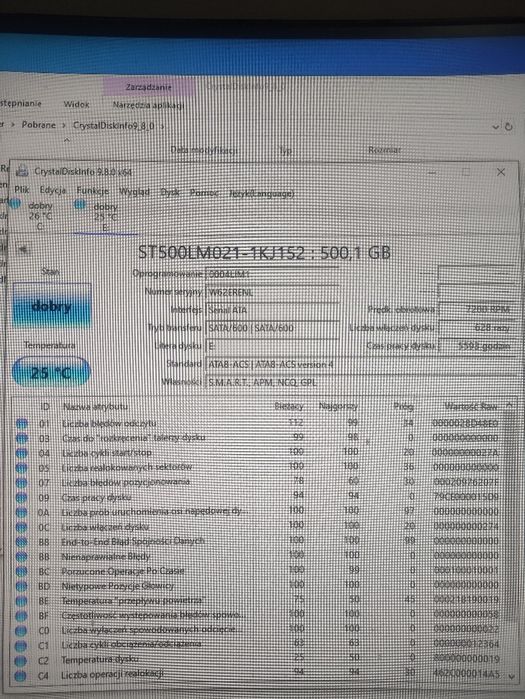This screenshot has height=699, width=525.
Task: Open the Funkcje menu
Action: (x=92, y=191)
